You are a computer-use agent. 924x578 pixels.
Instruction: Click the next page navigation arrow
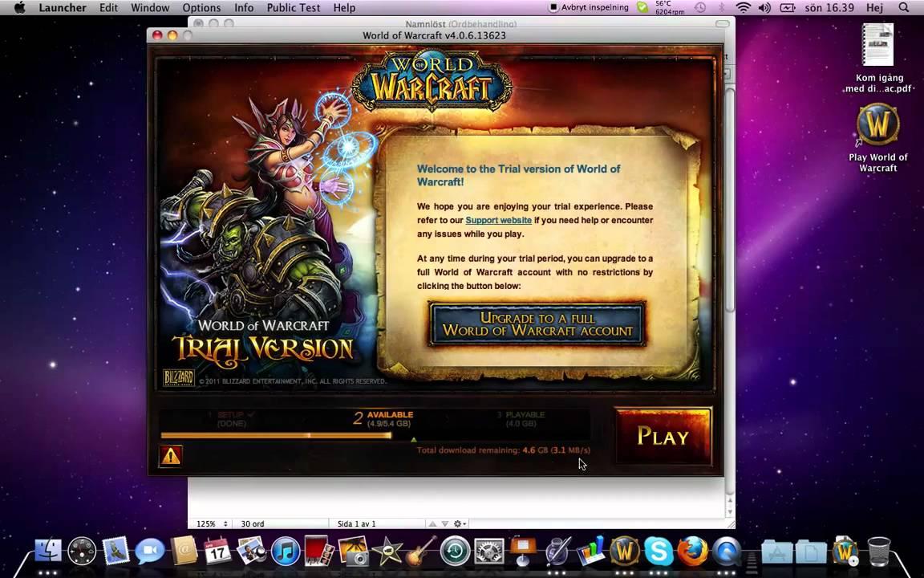pyautogui.click(x=445, y=523)
